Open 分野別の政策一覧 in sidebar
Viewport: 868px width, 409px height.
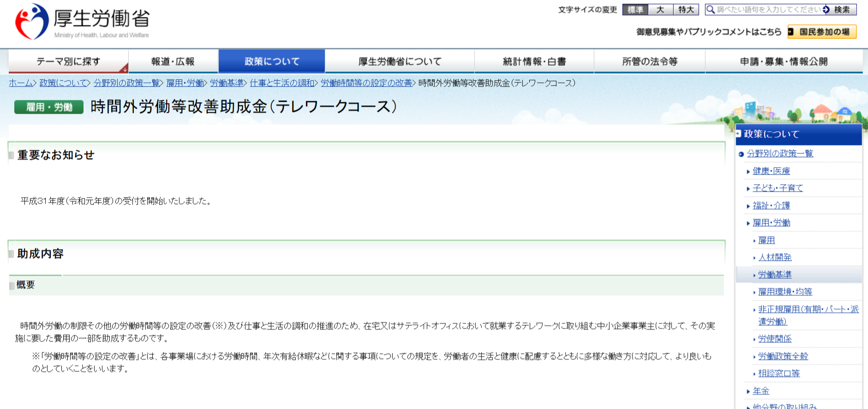[x=780, y=154]
